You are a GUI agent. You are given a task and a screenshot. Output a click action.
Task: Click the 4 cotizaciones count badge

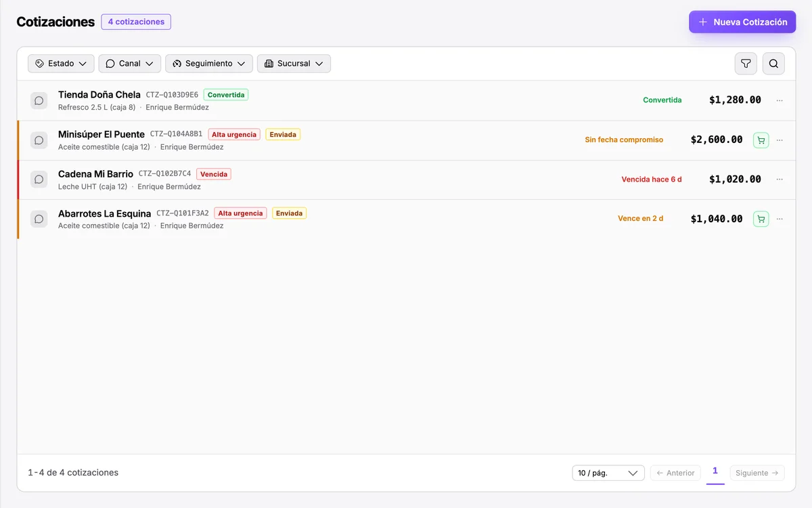[x=136, y=22]
